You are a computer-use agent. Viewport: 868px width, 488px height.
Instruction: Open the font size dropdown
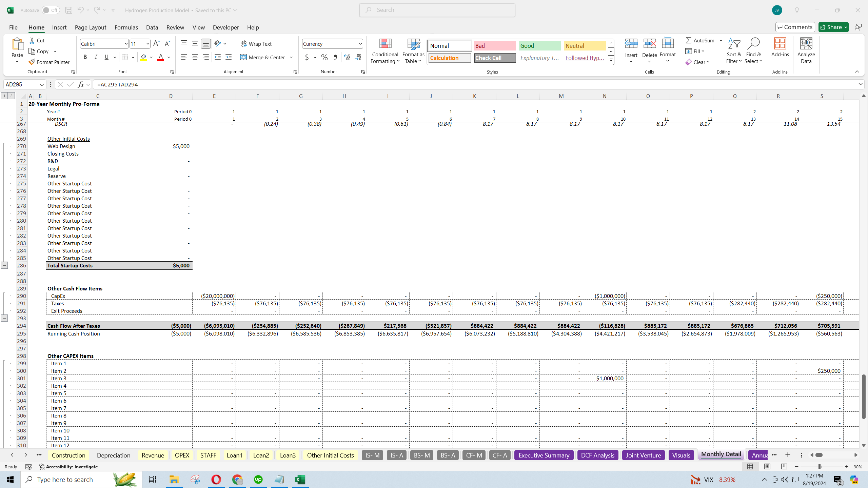148,44
